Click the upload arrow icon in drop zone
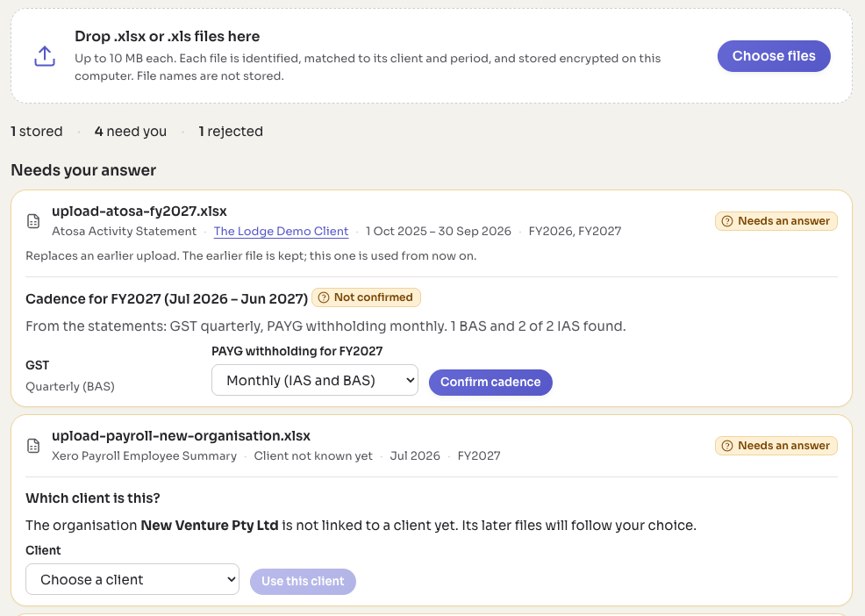865x616 pixels. [x=45, y=56]
